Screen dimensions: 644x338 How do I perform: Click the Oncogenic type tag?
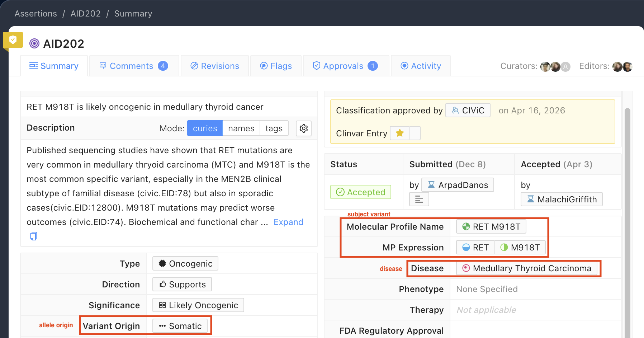(x=185, y=264)
